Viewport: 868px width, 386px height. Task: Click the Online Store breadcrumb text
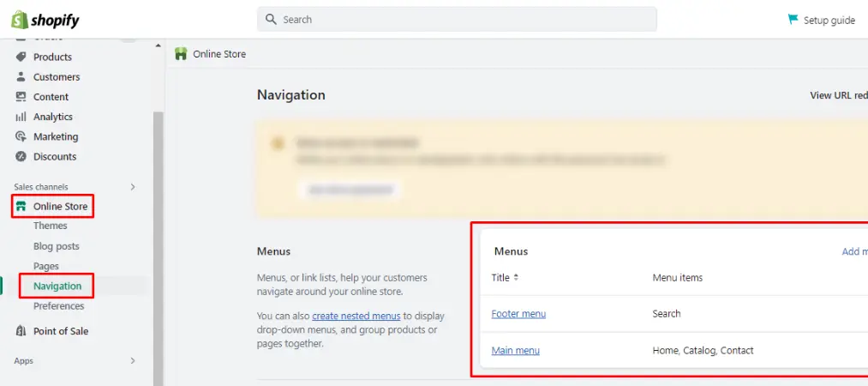coord(219,54)
